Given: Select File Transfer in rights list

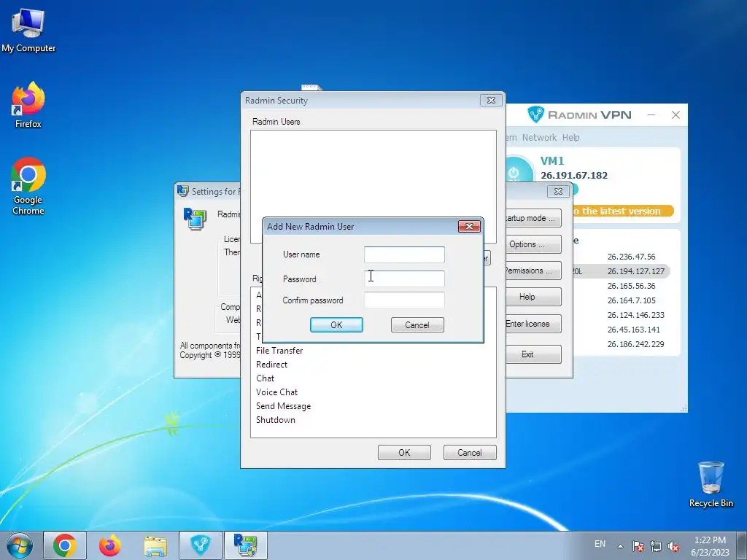Looking at the screenshot, I should pos(279,351).
